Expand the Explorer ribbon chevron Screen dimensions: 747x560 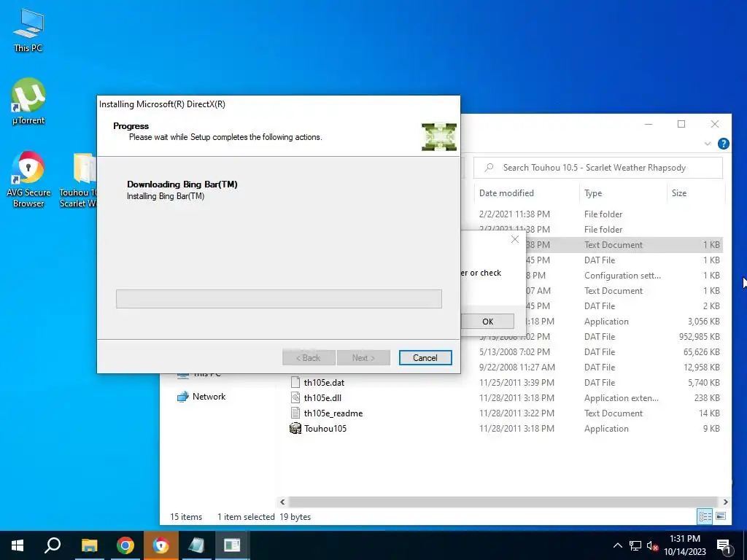pos(708,144)
